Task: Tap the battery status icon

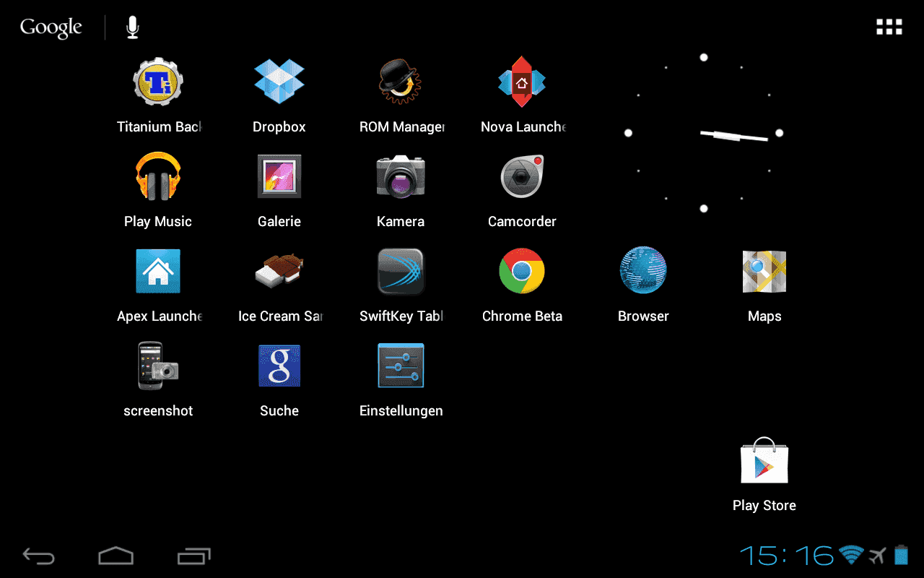Action: 901,554
